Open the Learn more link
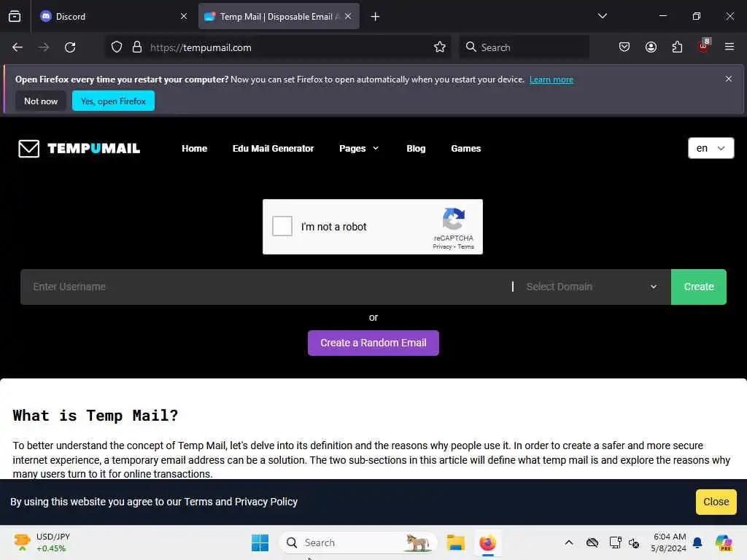 (551, 79)
